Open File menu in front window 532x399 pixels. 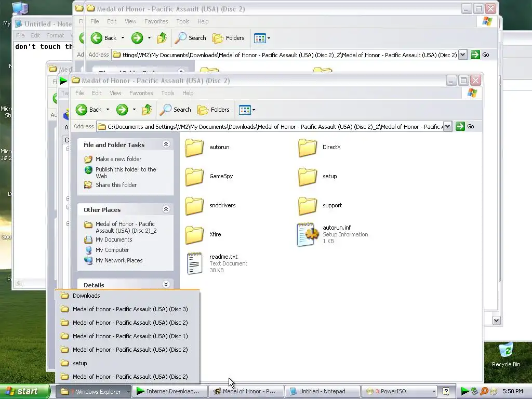click(79, 93)
